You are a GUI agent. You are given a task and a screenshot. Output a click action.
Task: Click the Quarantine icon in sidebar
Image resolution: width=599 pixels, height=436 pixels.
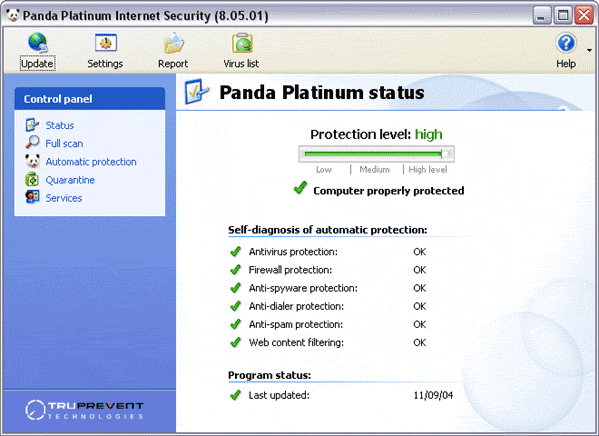point(32,179)
